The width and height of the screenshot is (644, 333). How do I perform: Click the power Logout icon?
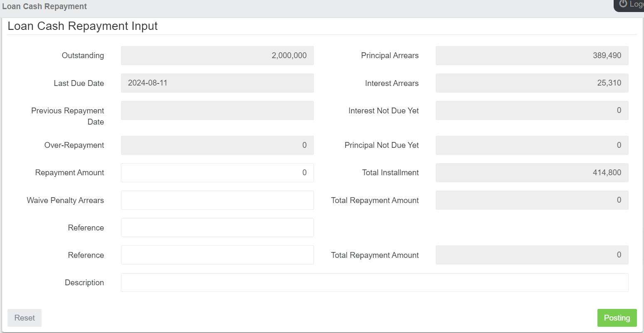[x=622, y=4]
